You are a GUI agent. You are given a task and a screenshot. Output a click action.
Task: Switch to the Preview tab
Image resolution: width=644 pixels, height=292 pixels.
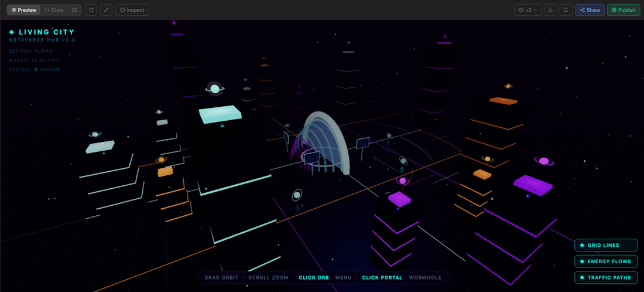(x=24, y=10)
